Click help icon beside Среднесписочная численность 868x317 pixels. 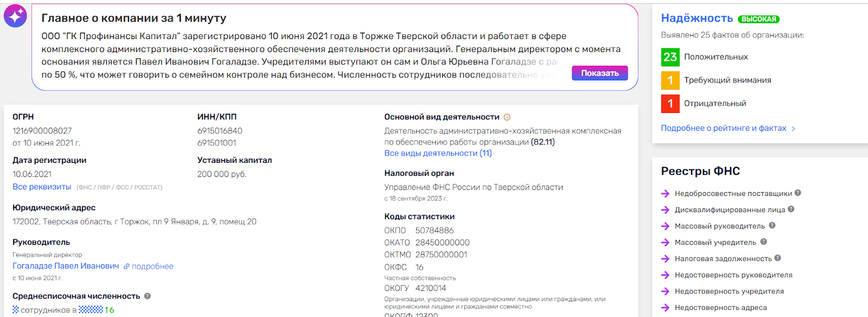[148, 296]
